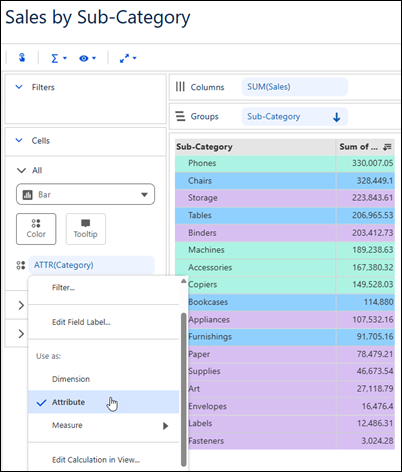Click the Art row label

(x=194, y=389)
